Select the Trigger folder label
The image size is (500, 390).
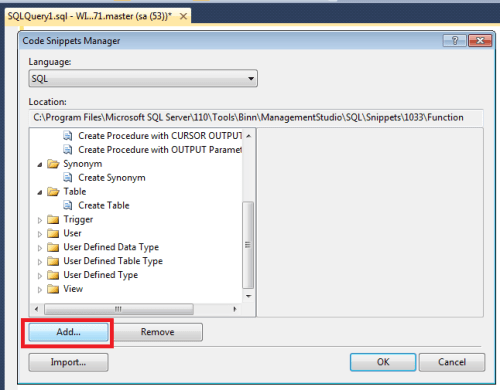click(x=78, y=219)
